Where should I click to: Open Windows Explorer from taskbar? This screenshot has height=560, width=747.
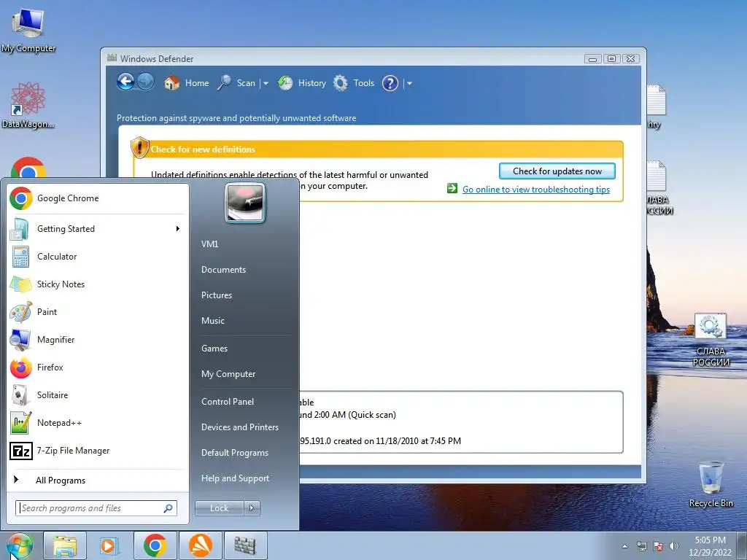point(65,545)
